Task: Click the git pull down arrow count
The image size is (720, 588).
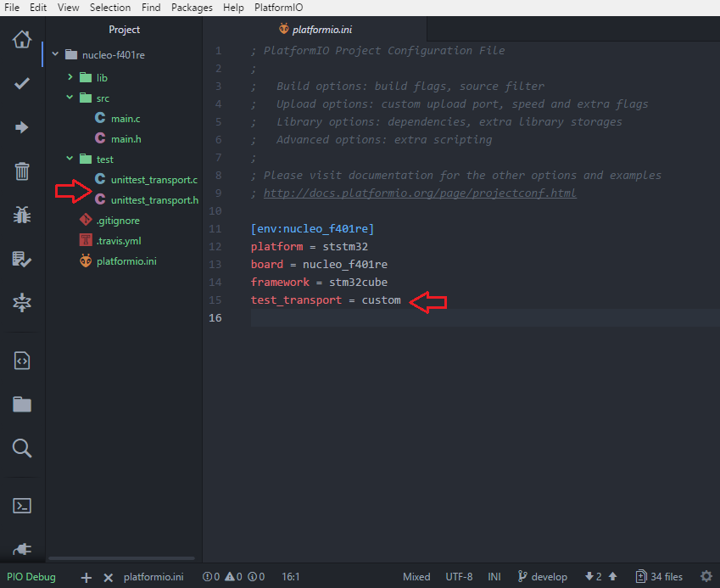Action: coord(593,576)
